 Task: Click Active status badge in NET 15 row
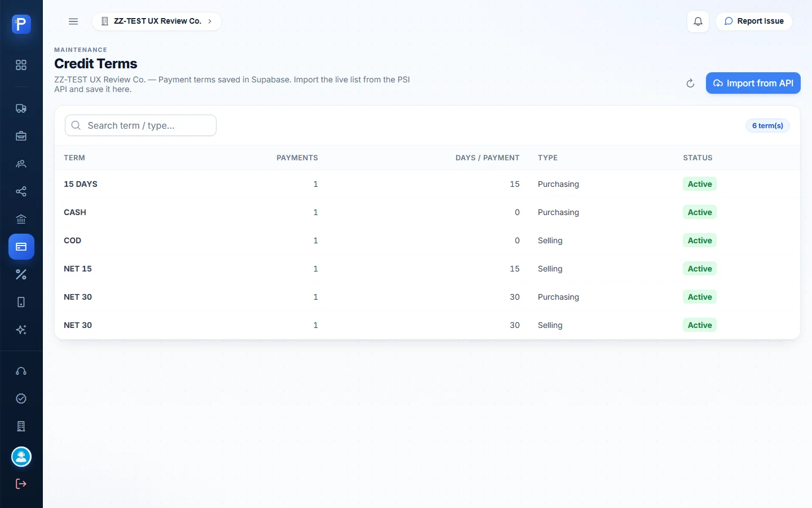pos(700,269)
